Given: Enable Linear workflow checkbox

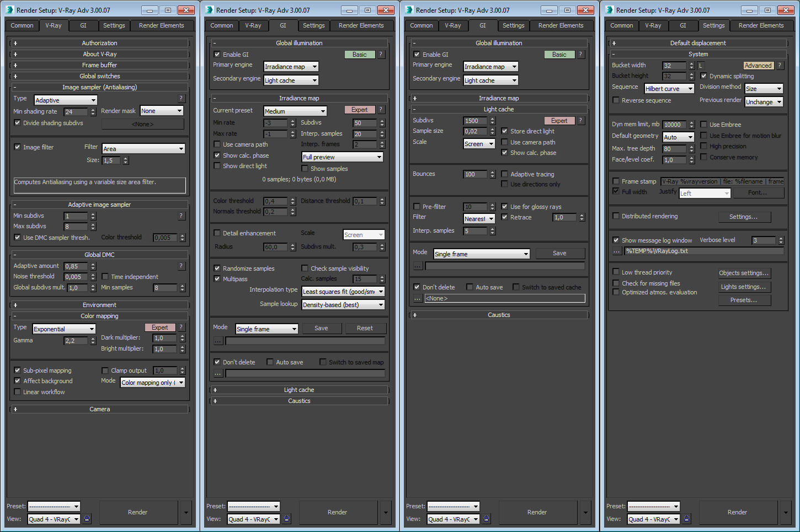Looking at the screenshot, I should pyautogui.click(x=17, y=392).
